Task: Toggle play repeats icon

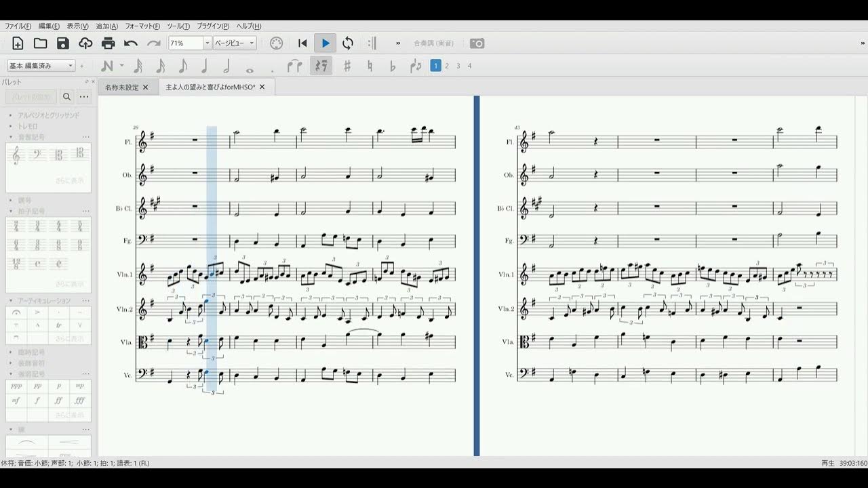Action: pyautogui.click(x=372, y=43)
